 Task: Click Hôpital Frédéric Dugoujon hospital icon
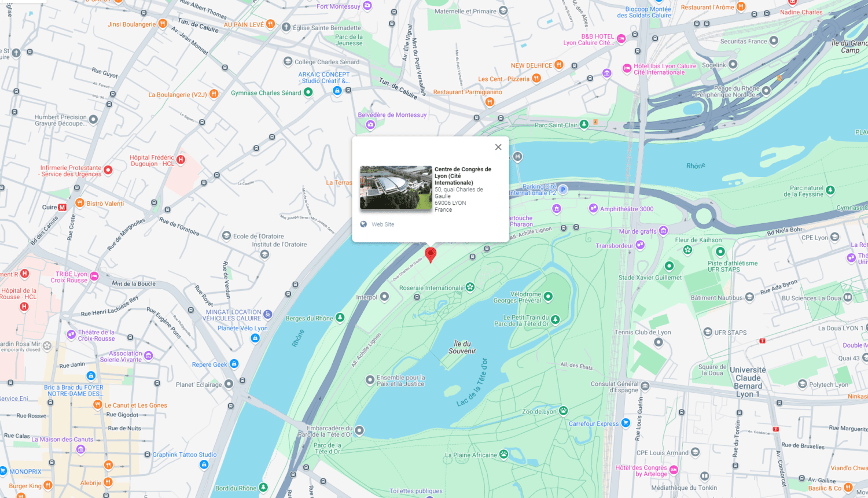[181, 160]
